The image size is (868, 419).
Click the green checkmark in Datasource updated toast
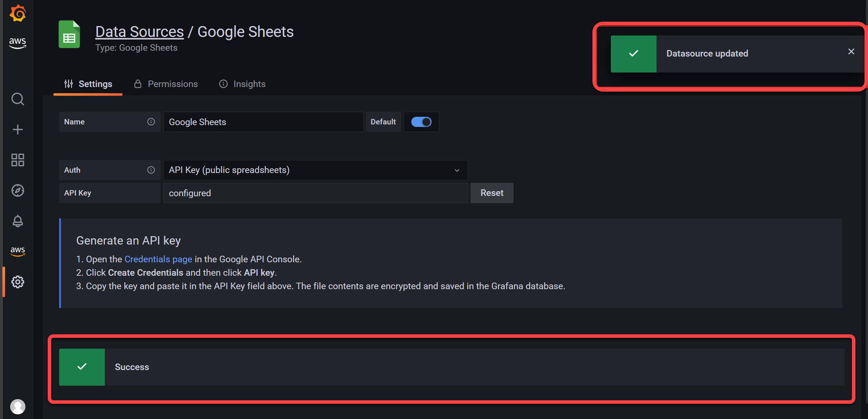click(634, 53)
